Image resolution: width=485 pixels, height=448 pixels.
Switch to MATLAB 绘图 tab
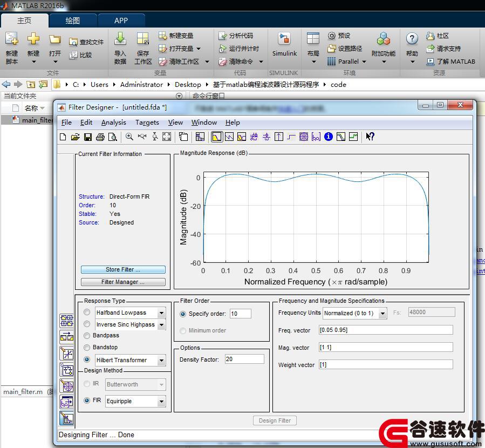(x=73, y=21)
